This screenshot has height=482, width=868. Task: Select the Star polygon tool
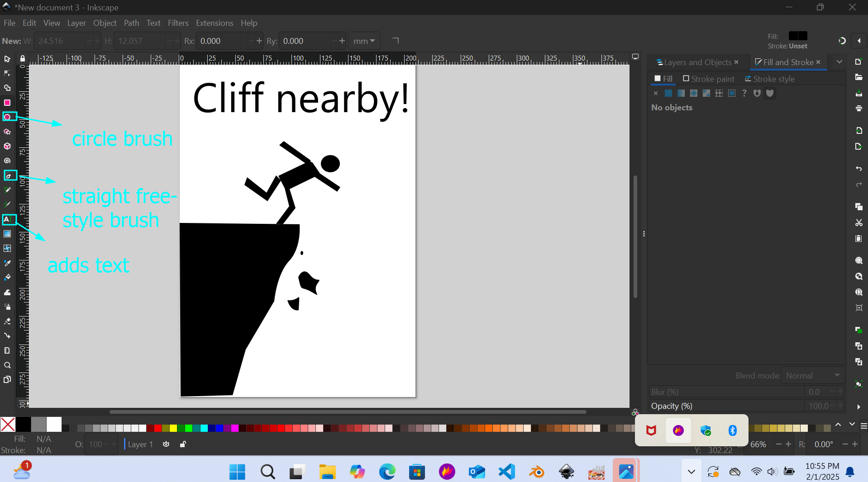pos(7,132)
